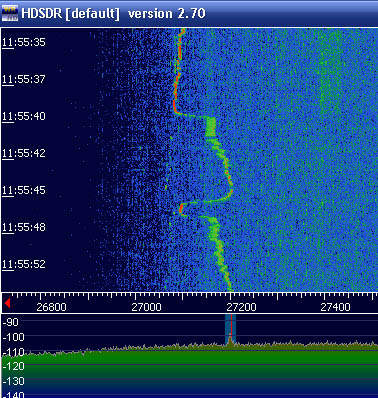Click the -90 dB level label
The height and width of the screenshot is (398, 378).
point(11,322)
